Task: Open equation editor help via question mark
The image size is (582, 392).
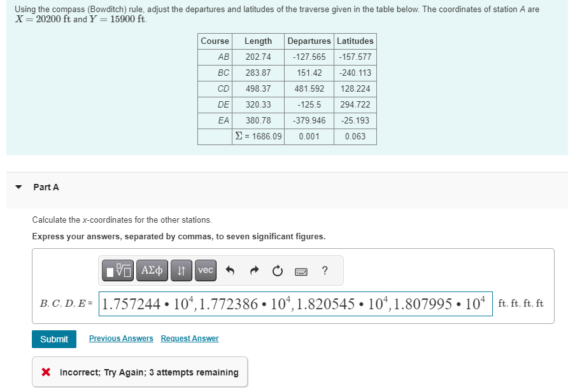Action: pos(324,270)
